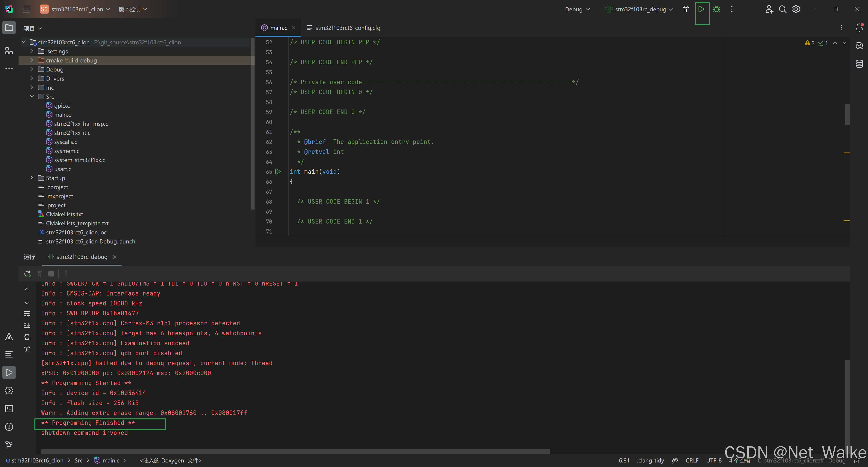868x467 pixels.
Task: Clear run console with trash icon
Action: point(27,349)
